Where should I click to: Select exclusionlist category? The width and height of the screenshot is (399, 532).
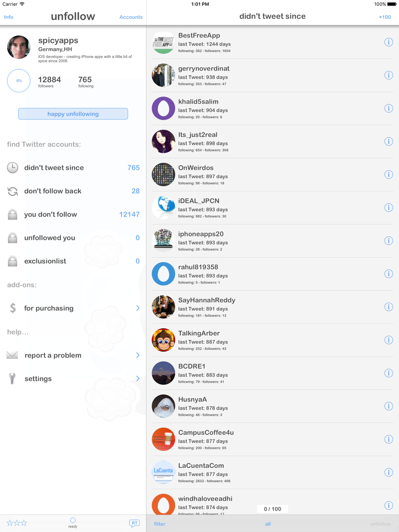click(73, 261)
